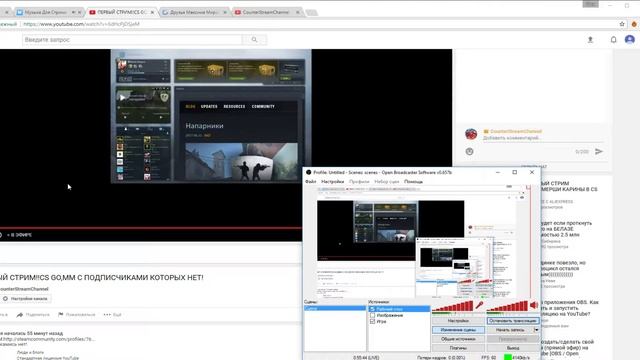Open the YouTube upload arrow icon
This screenshot has width=640, height=360.
(590, 40)
